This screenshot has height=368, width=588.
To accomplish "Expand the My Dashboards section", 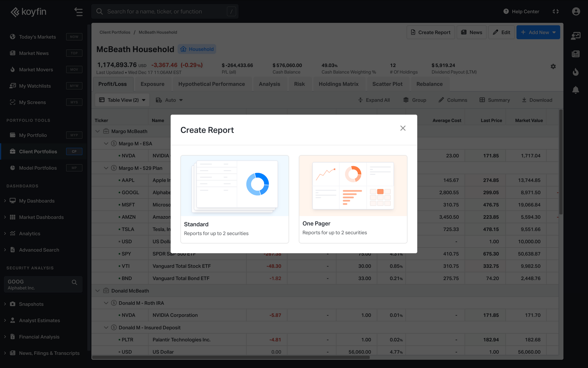I will pos(5,201).
